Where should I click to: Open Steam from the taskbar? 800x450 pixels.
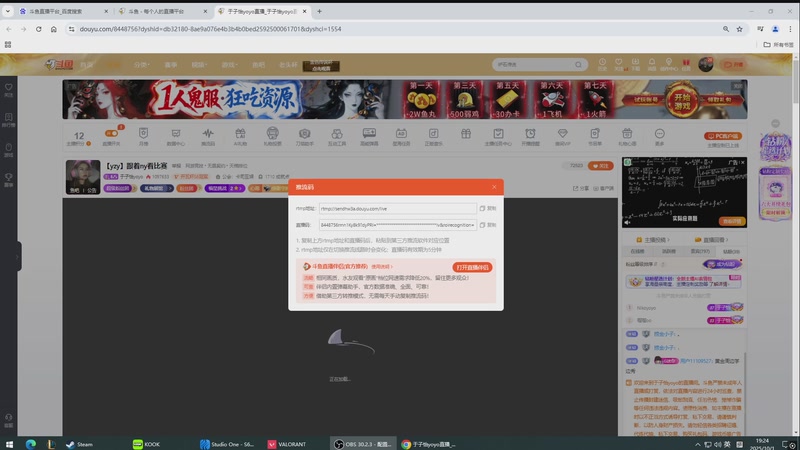[x=80, y=444]
